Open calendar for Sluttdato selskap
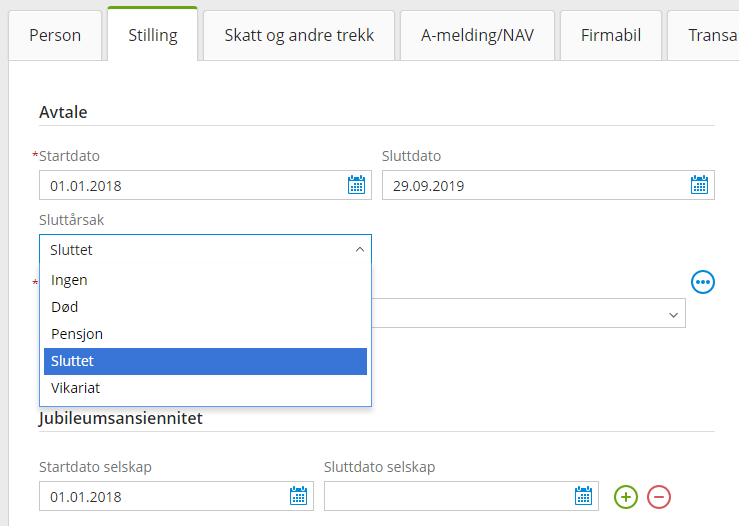Image resolution: width=739 pixels, height=526 pixels. click(583, 496)
